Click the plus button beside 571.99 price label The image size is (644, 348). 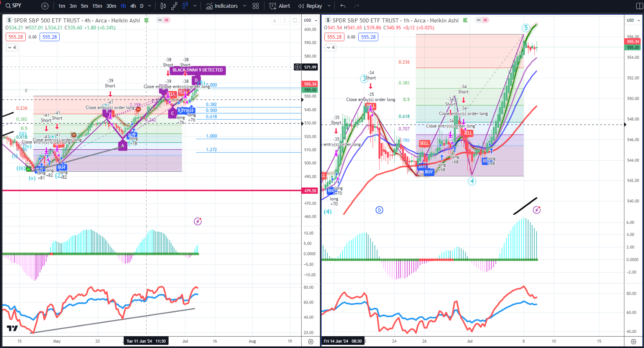point(298,67)
